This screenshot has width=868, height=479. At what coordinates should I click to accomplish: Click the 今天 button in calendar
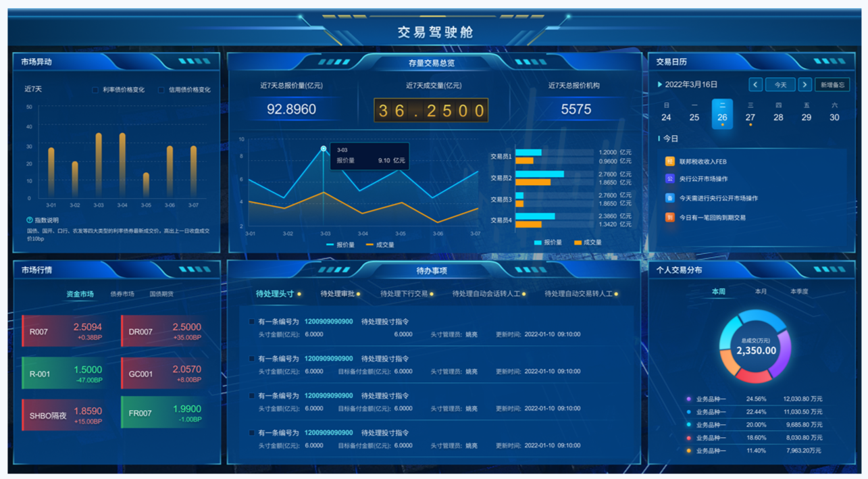click(780, 84)
